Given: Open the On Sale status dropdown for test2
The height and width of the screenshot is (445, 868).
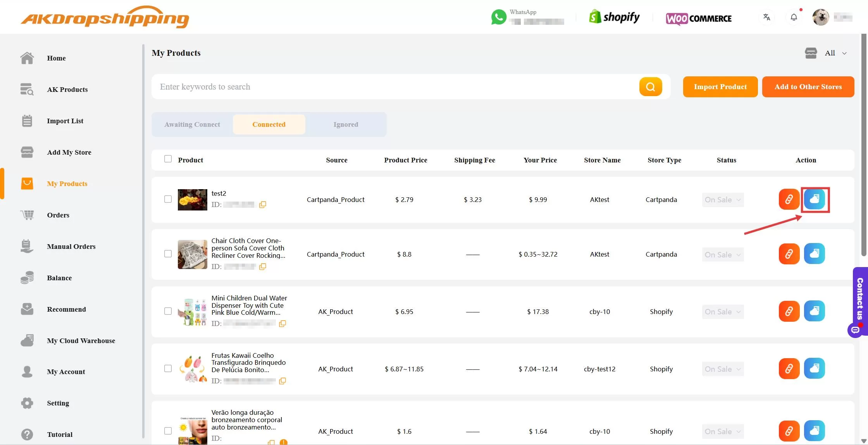Looking at the screenshot, I should [x=722, y=200].
